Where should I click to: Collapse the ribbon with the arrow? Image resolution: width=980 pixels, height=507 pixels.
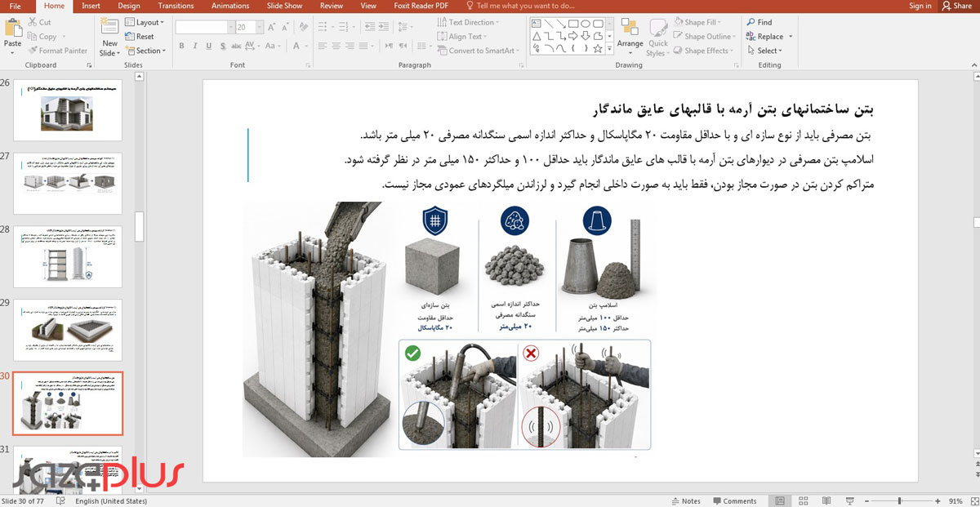point(973,65)
